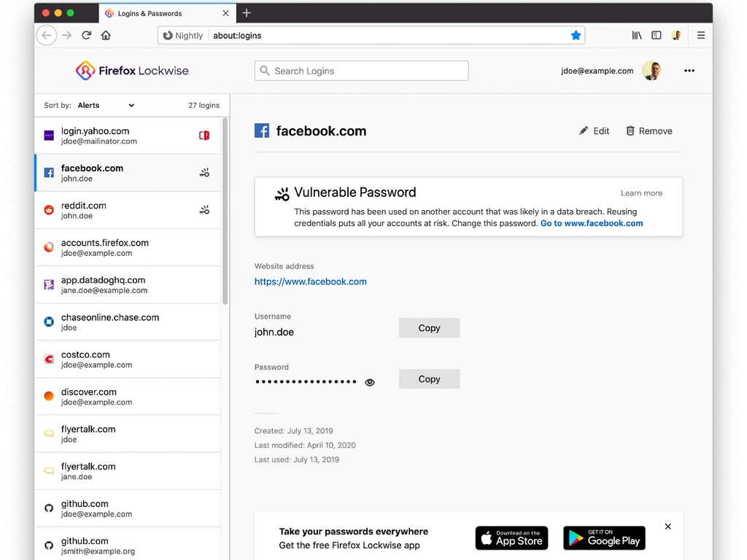Click the about:logins address bar
The width and height of the screenshot is (747, 560).
click(x=371, y=35)
